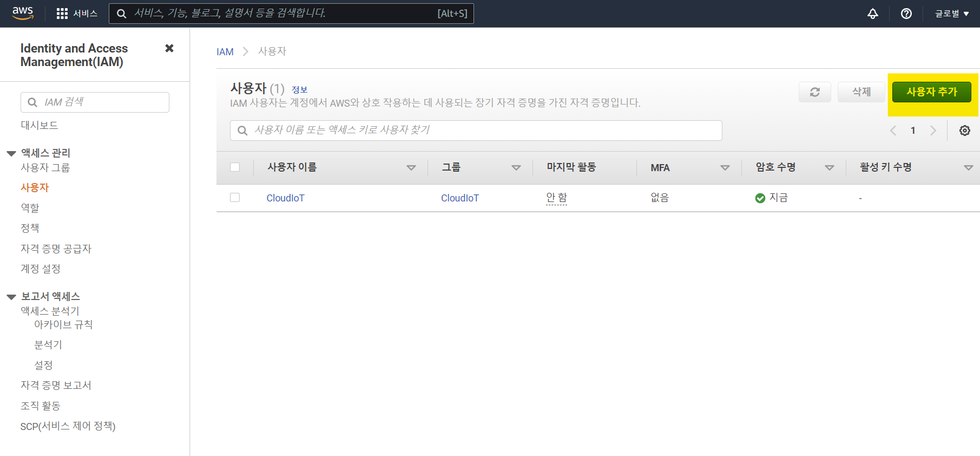
Task: Sort by MFA column arrow
Action: [725, 168]
